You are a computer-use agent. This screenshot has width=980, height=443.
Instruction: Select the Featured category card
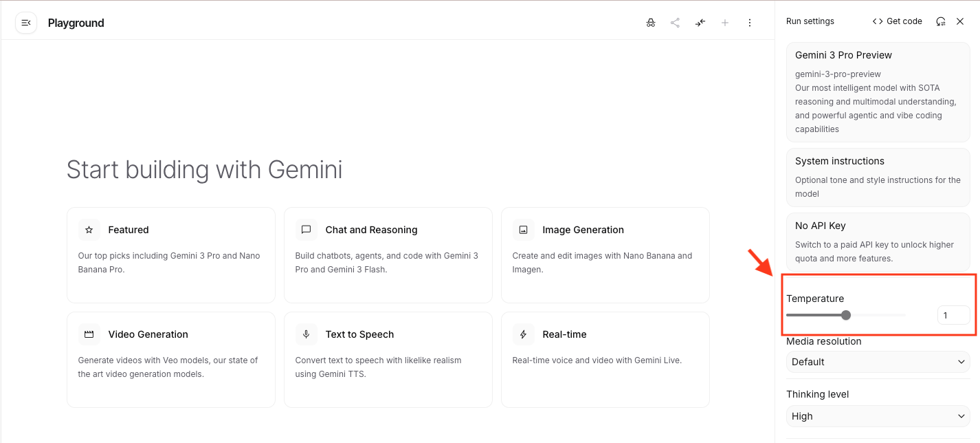click(x=170, y=255)
